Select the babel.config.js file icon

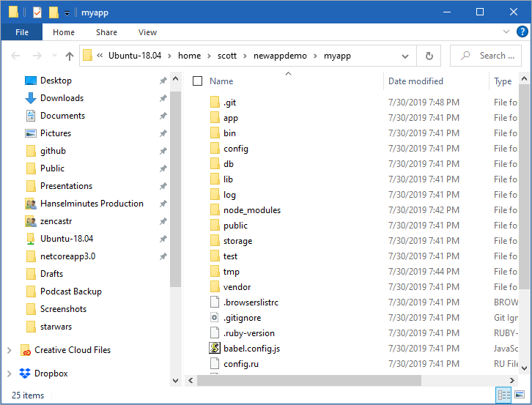(215, 348)
